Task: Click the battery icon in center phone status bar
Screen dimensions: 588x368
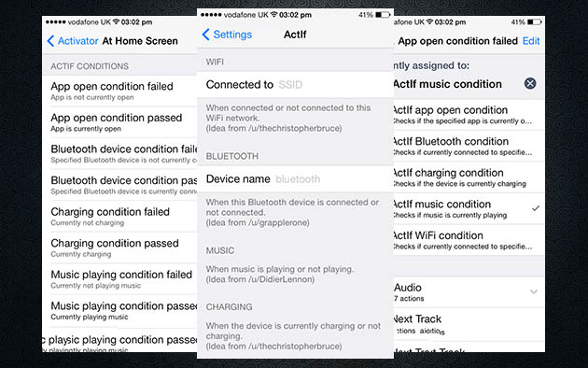Action: tap(383, 15)
